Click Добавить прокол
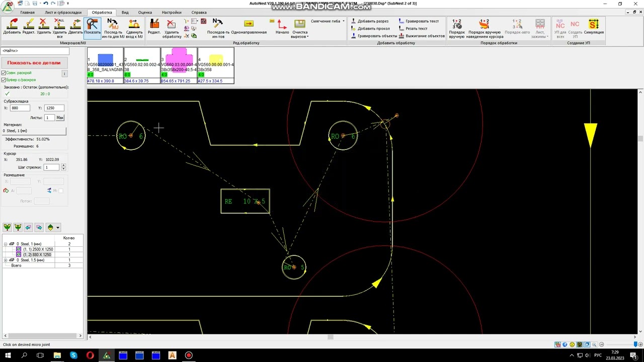The image size is (644, 362). (370, 29)
